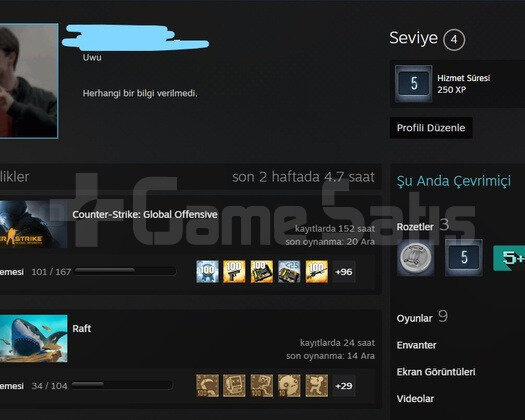Click the CS:GO rifle achievement icon
525x420 pixels.
coord(317,272)
